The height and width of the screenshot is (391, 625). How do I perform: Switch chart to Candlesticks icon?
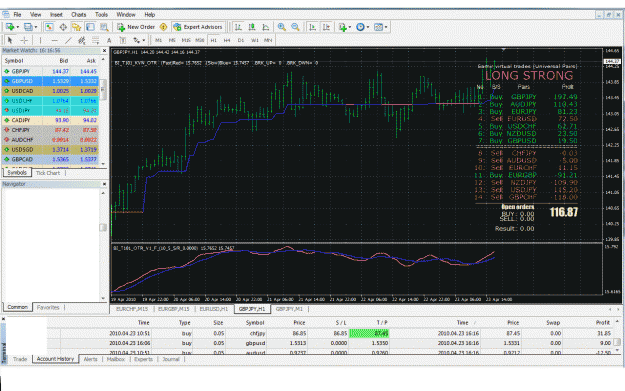point(252,27)
